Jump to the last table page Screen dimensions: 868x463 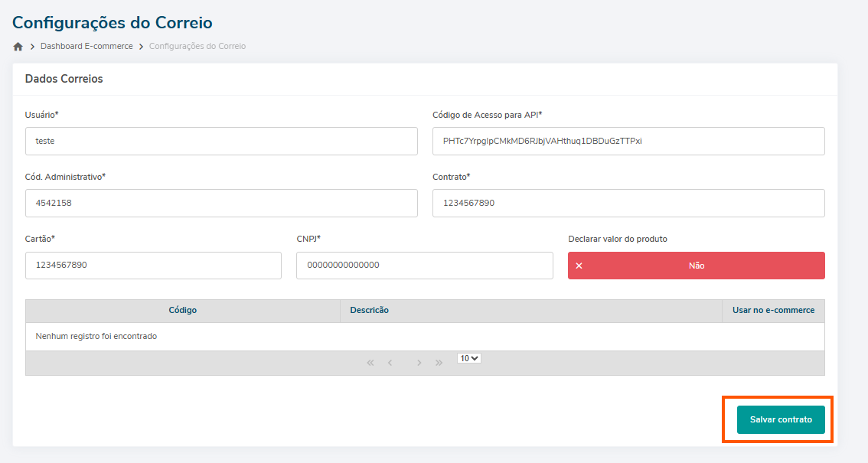439,363
